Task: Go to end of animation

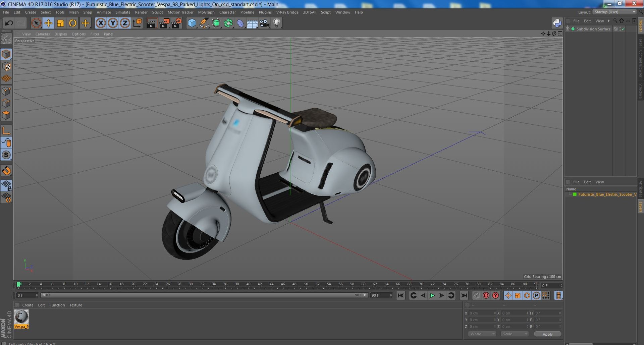Action: coord(464,295)
